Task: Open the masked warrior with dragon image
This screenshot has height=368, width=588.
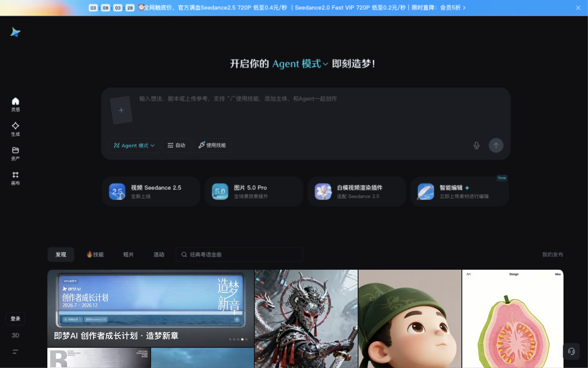Action: pos(306,319)
